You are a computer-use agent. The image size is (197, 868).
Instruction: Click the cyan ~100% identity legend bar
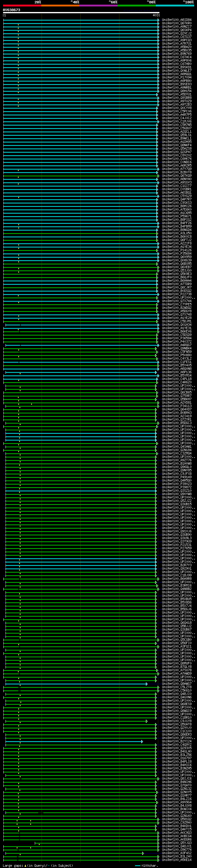pyautogui.click(x=175, y=6)
